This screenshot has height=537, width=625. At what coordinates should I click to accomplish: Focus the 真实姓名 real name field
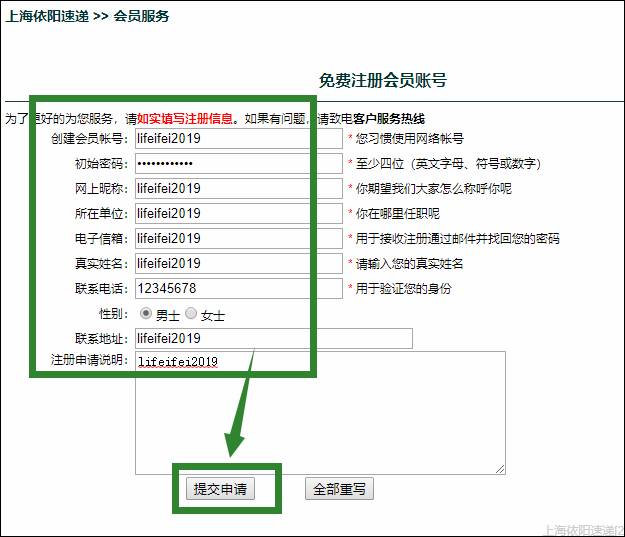[x=238, y=263]
